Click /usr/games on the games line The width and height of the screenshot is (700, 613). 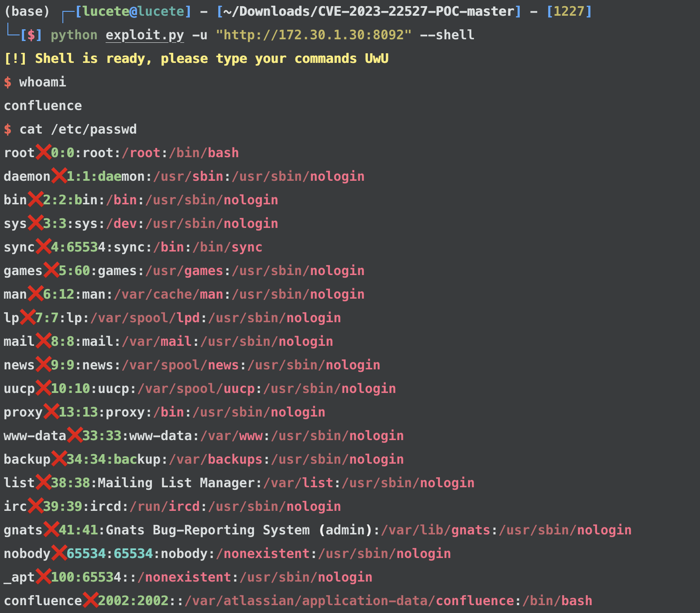point(184,271)
